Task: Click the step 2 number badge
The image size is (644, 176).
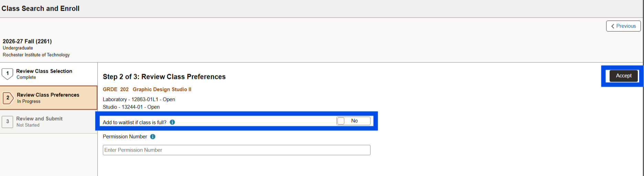Action: point(8,98)
